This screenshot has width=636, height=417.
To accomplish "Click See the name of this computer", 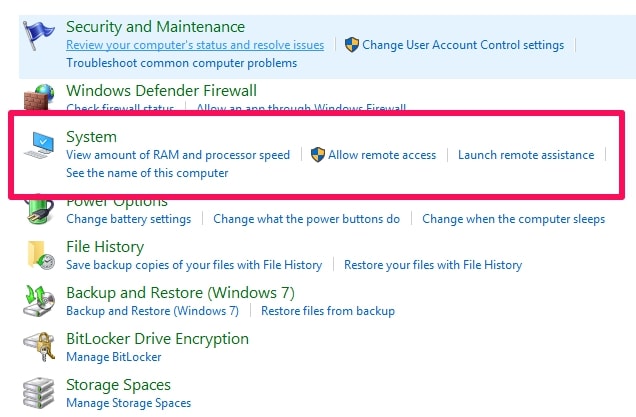I will pos(147,173).
